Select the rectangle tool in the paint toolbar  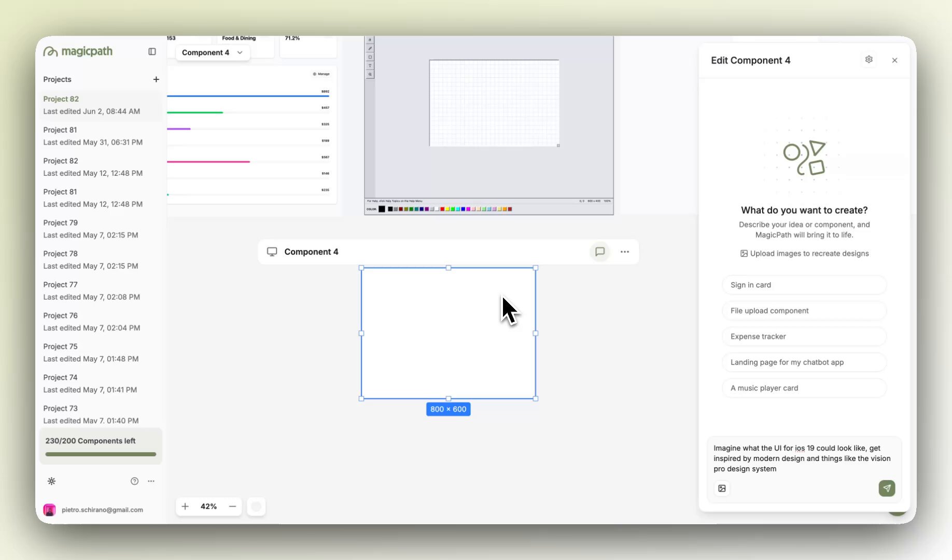click(x=370, y=57)
